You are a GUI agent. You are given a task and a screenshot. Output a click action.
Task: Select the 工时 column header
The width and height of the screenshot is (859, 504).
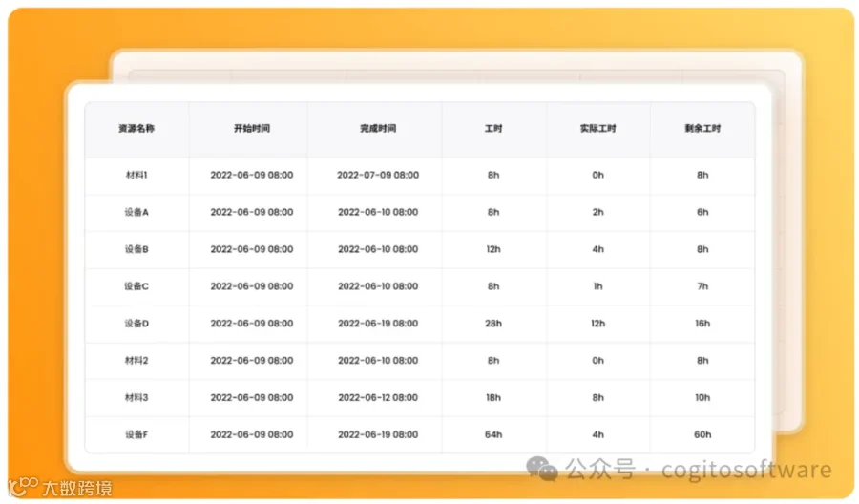[x=493, y=129]
